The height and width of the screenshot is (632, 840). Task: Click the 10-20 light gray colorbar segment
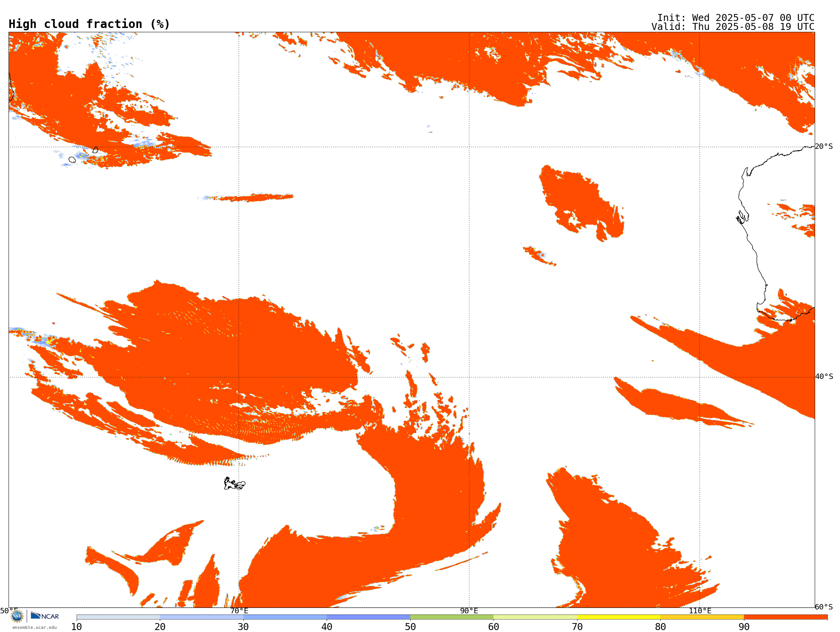118,617
